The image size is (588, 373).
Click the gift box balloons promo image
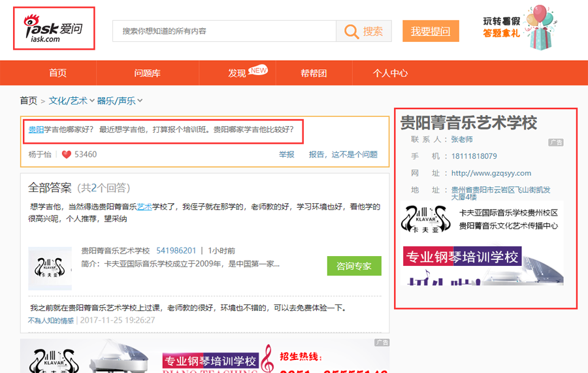pos(540,27)
